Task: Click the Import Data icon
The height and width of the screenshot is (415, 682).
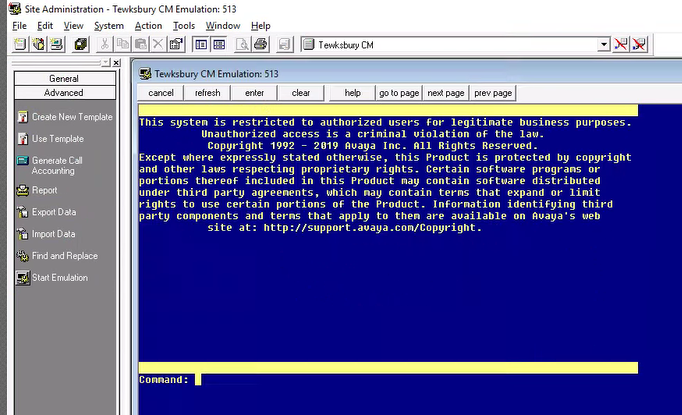Action: tap(22, 234)
